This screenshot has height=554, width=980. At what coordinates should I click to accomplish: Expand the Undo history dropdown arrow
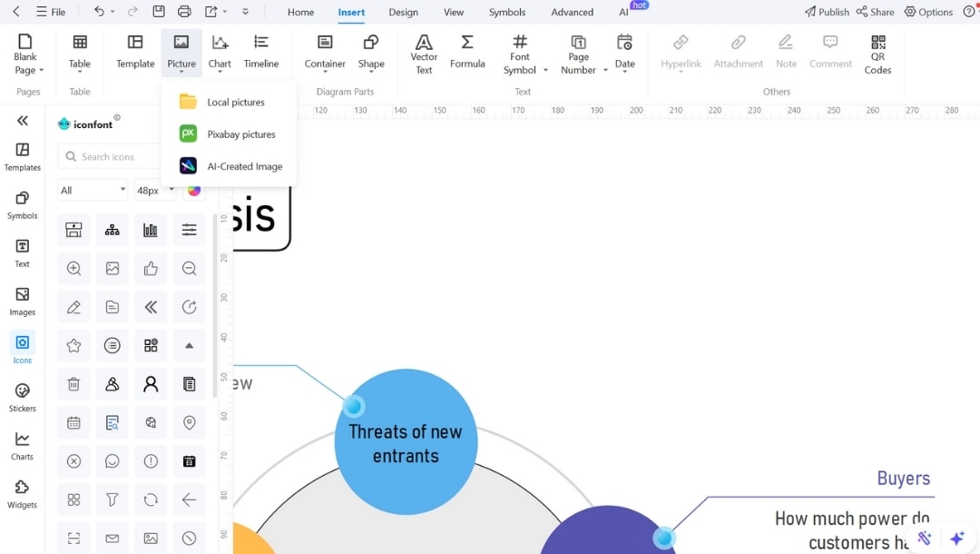pos(113,11)
